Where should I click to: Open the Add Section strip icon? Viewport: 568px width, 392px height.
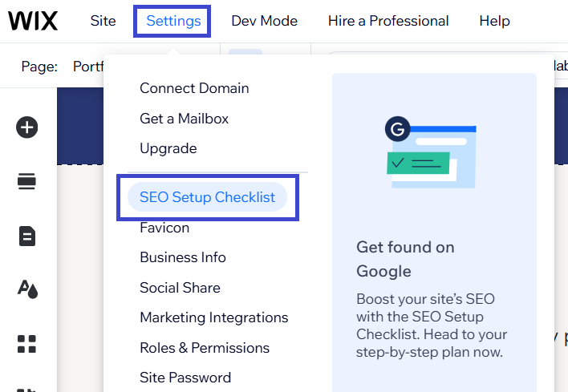pyautogui.click(x=27, y=181)
